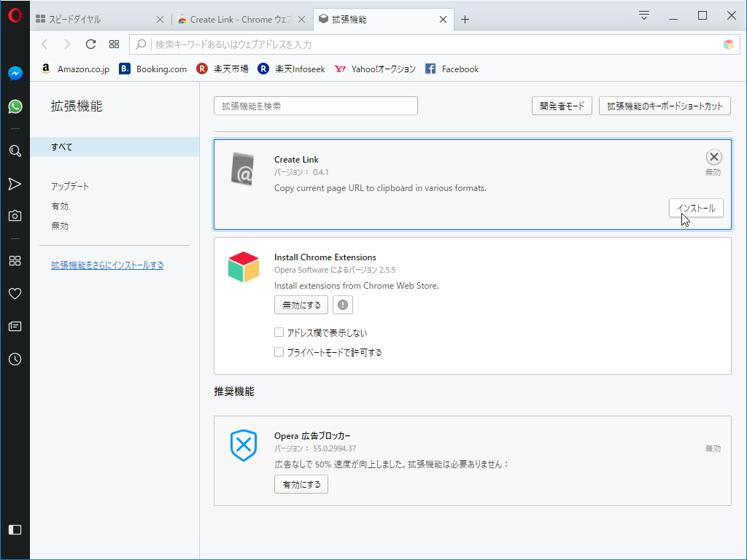Open bookmarks via the heart icon
Viewport: 747px width, 560px height.
[15, 293]
